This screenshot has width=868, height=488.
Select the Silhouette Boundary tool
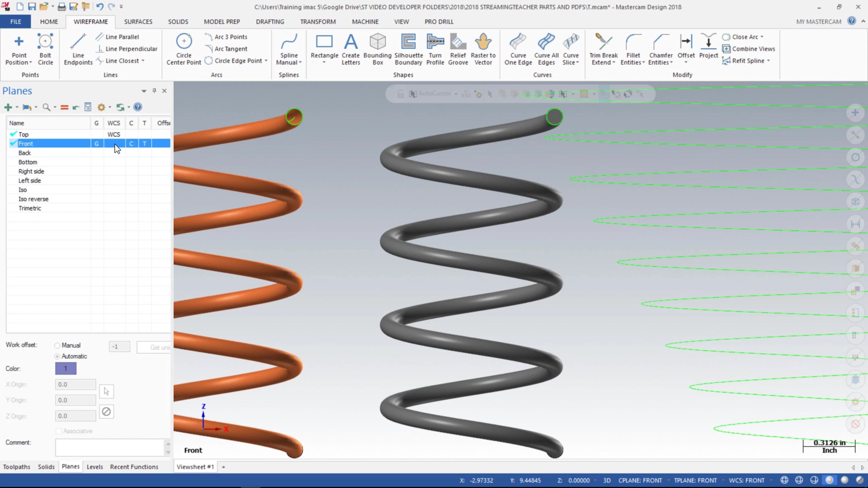tap(408, 49)
